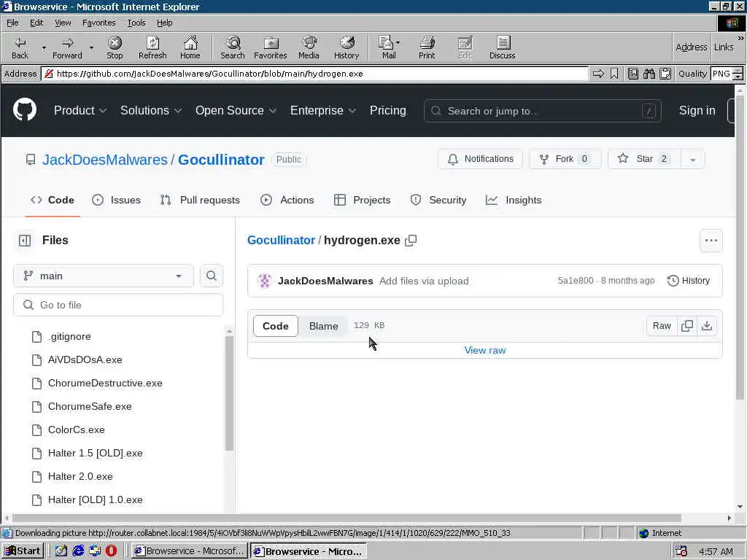Open the Tools menu
747x560 pixels.
pos(136,23)
